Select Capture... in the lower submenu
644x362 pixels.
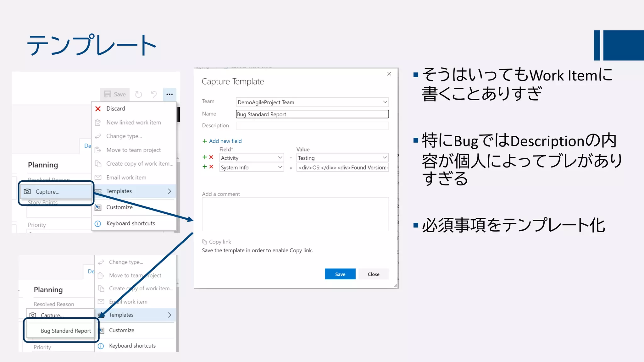tap(60, 315)
